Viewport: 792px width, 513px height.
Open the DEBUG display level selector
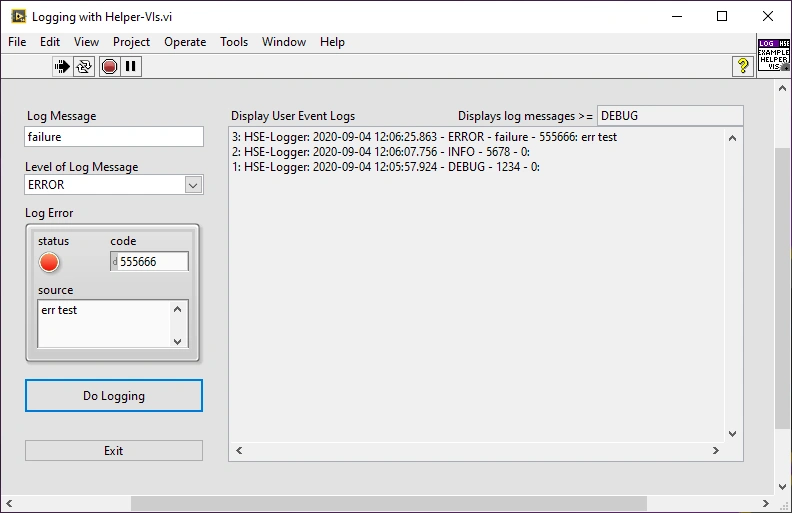click(670, 116)
